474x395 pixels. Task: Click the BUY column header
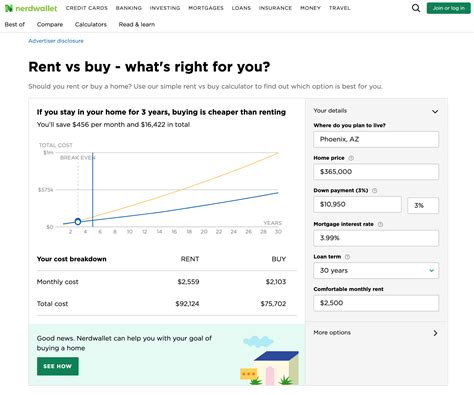279,259
